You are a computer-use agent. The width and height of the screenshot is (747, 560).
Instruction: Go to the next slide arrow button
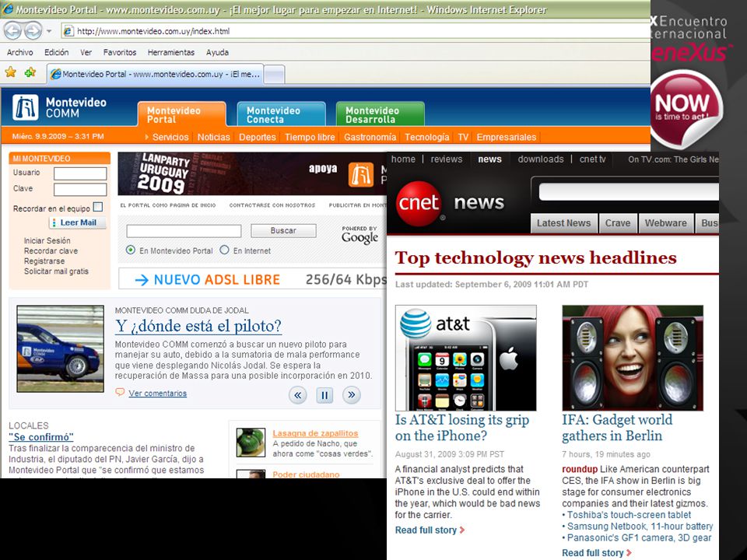[x=352, y=395]
